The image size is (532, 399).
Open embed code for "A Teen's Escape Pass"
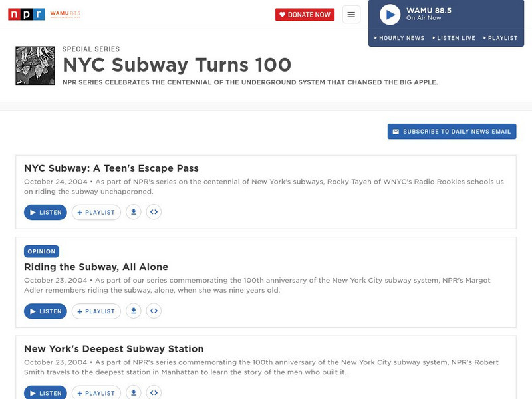click(154, 213)
